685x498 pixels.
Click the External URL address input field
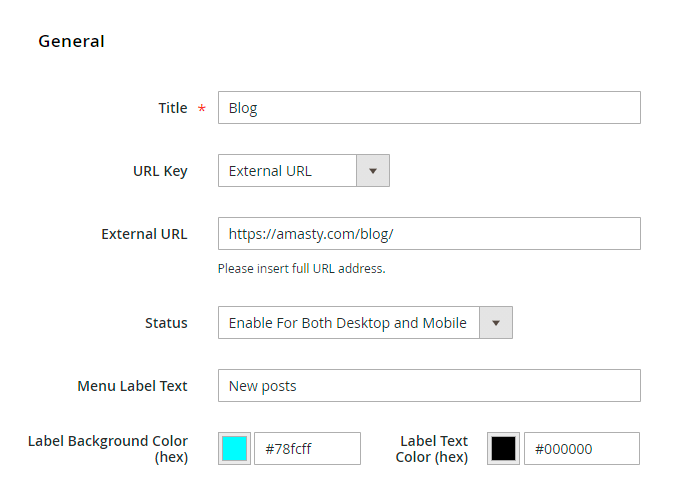point(428,234)
